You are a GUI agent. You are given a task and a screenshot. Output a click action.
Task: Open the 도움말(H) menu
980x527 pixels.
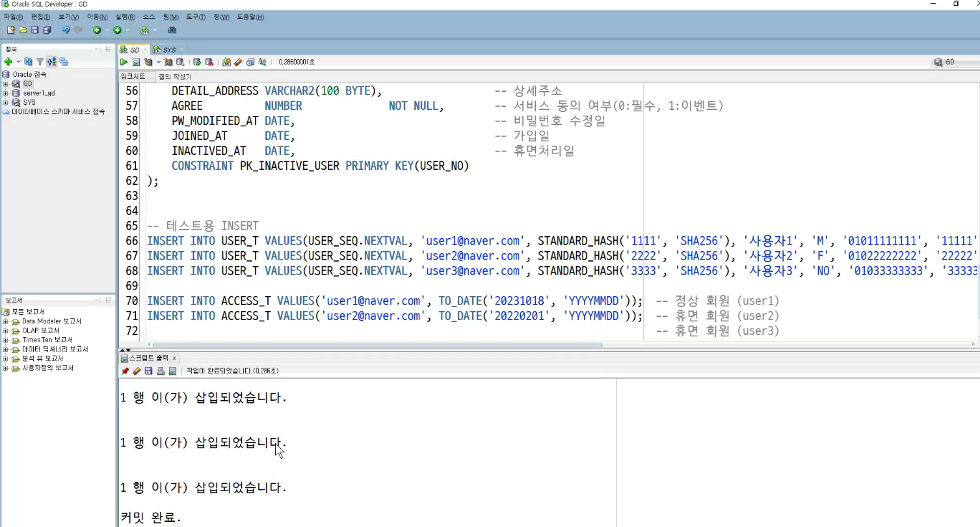pos(250,17)
